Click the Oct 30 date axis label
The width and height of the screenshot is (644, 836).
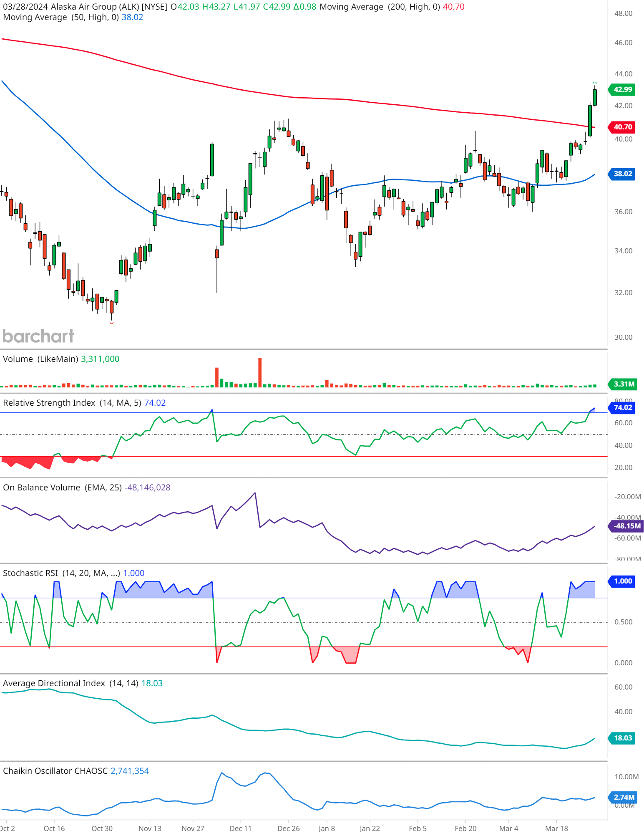tap(102, 828)
